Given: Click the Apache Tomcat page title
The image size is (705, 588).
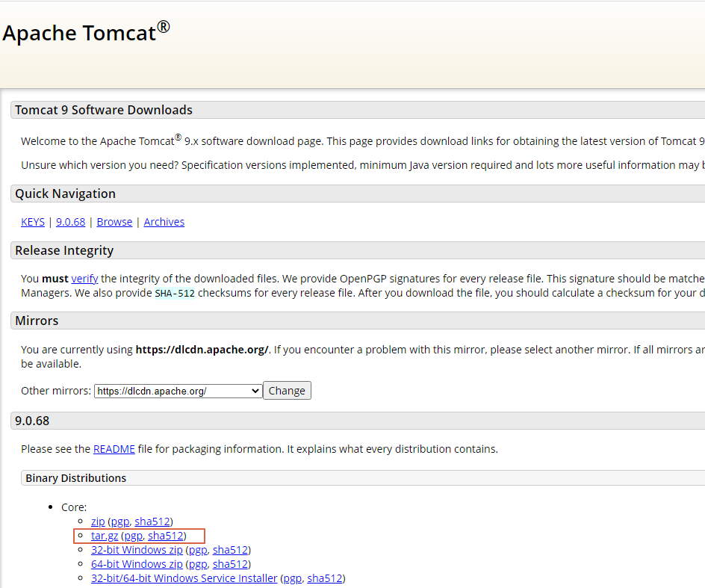Looking at the screenshot, I should [x=87, y=32].
